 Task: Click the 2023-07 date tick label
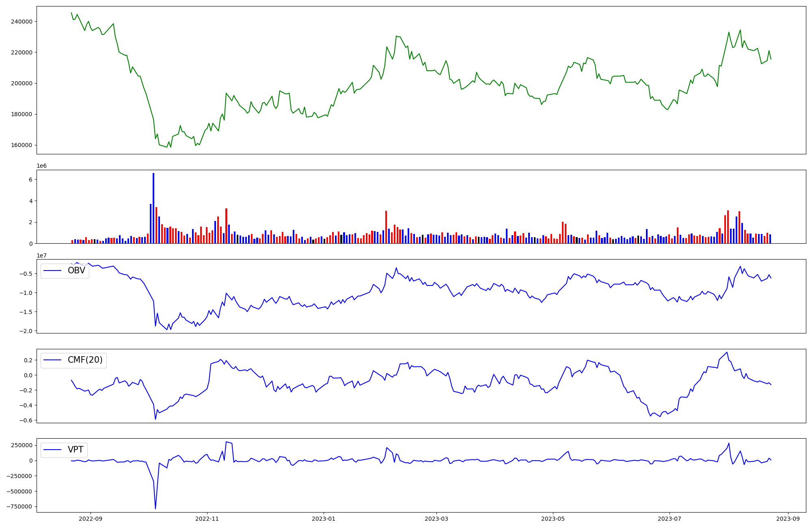pos(669,519)
